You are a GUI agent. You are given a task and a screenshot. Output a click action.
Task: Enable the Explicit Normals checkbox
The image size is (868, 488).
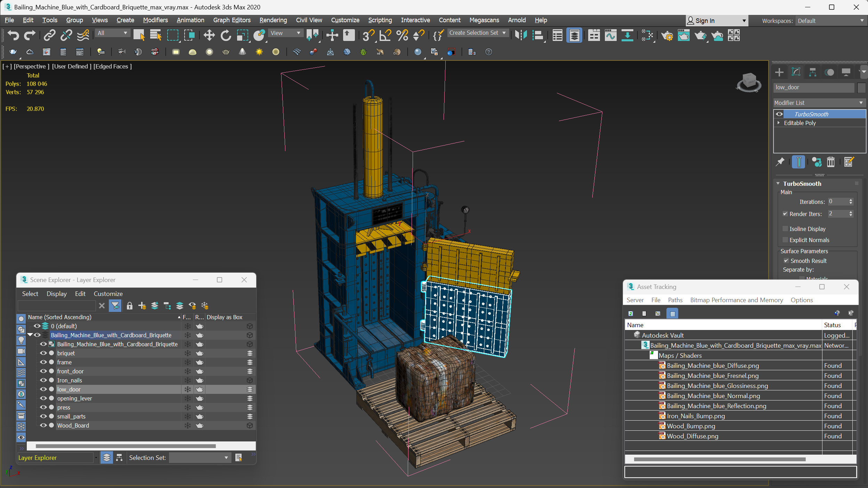pos(785,240)
